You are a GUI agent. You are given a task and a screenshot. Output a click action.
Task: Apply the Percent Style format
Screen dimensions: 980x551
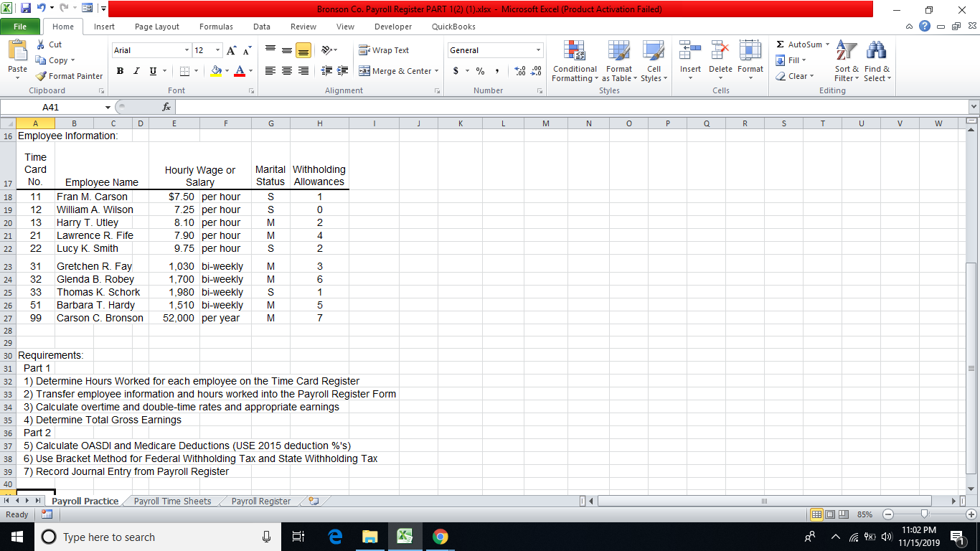tap(479, 71)
